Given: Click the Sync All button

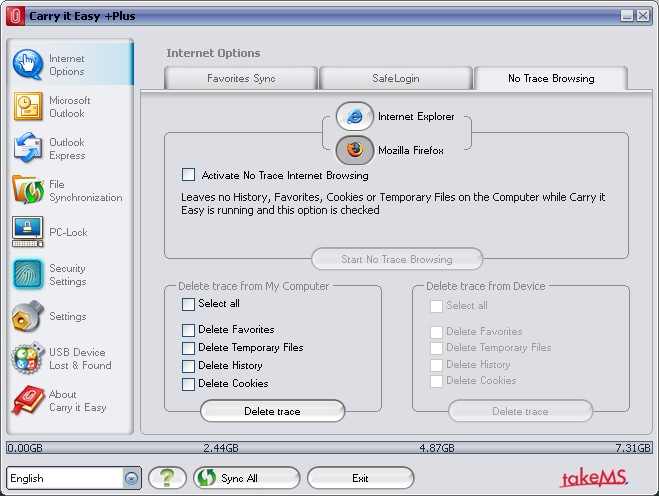Looking at the screenshot, I should pos(247,478).
